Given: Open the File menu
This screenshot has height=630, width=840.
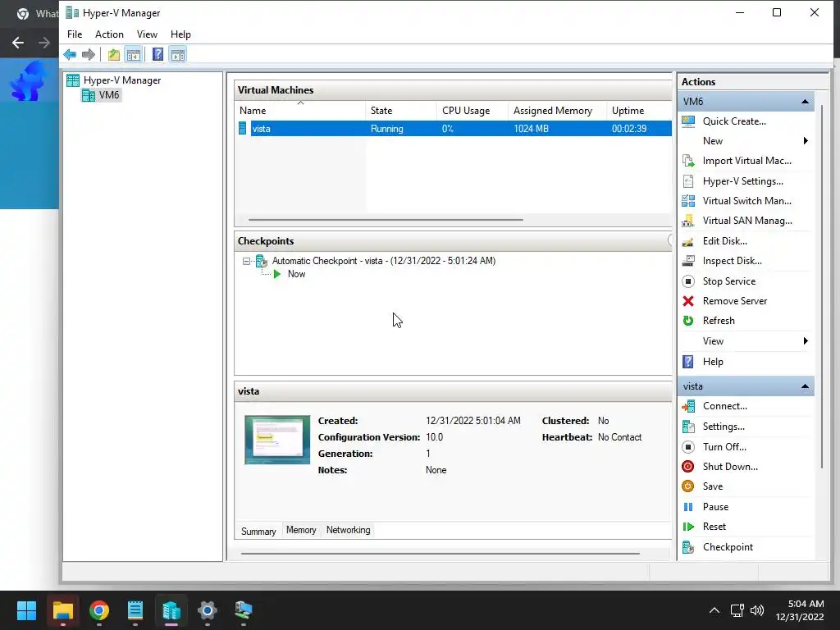Looking at the screenshot, I should (x=75, y=34).
